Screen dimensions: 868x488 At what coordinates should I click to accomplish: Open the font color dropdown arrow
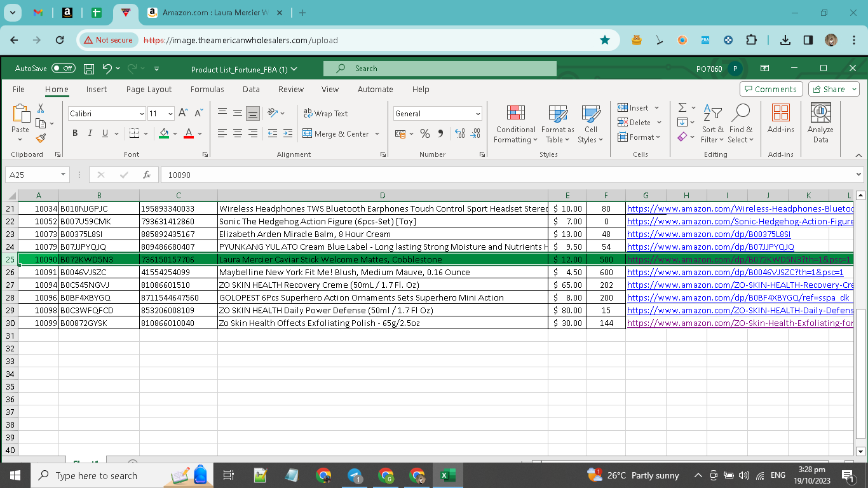200,134
